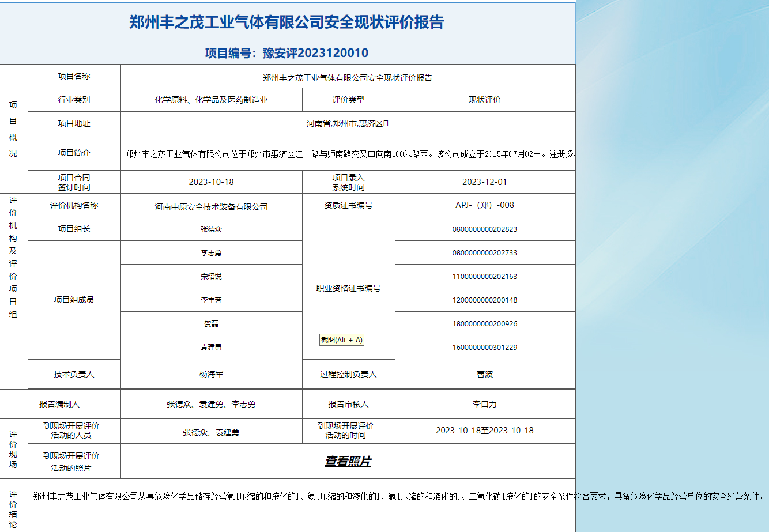
Task: Click the 资质证书编号 label
Action: [348, 205]
